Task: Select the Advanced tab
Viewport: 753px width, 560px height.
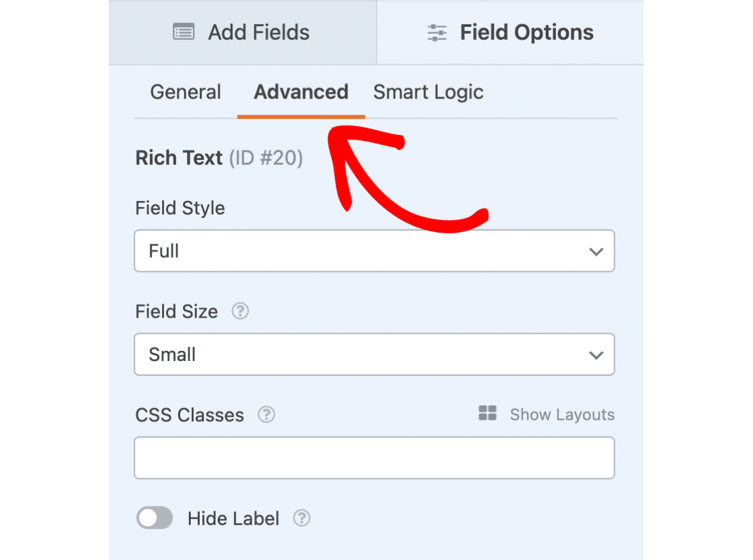Action: pos(301,92)
